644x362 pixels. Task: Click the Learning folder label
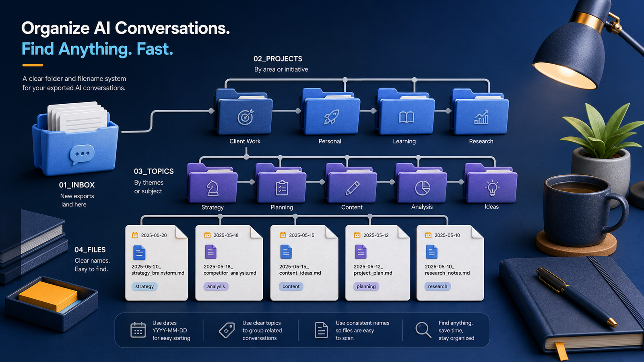coord(405,141)
